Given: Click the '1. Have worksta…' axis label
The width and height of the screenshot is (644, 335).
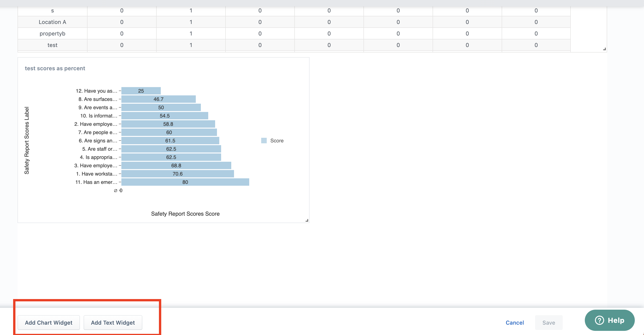Looking at the screenshot, I should (x=97, y=174).
